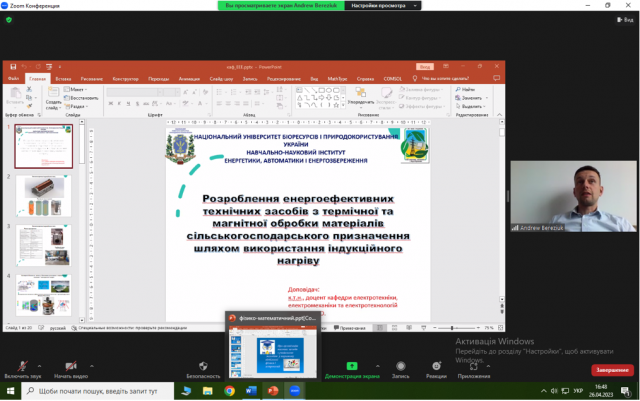640x401 pixels.
Task: Select slide 2 thumbnail in slide pane
Action: pos(44,196)
